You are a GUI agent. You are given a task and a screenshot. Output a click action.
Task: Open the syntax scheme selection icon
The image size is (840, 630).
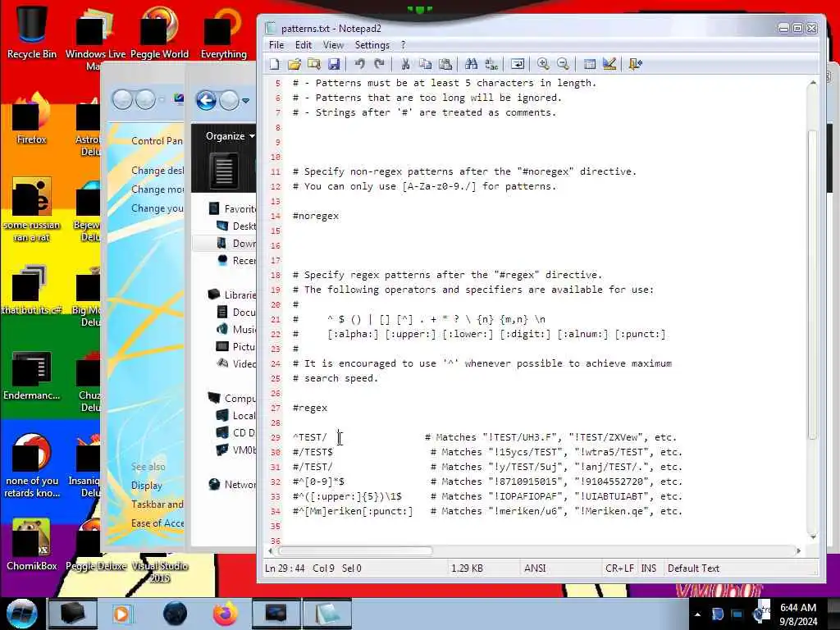(x=589, y=64)
